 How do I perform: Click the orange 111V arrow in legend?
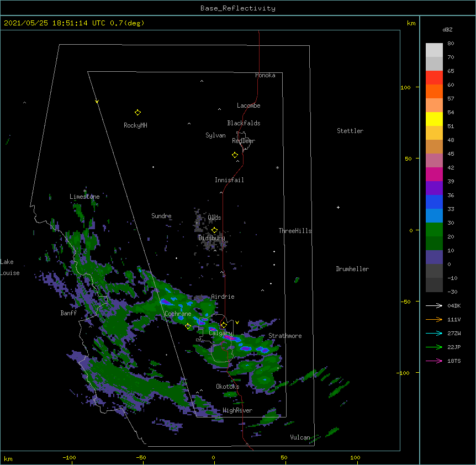point(434,319)
